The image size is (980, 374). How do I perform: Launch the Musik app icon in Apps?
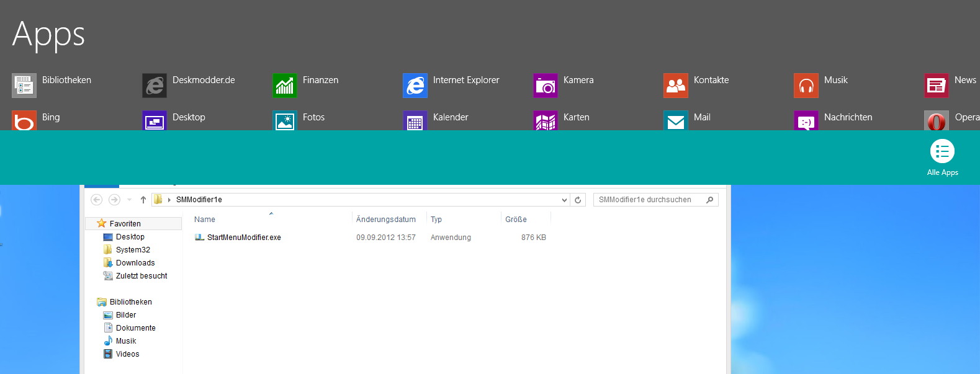click(806, 86)
